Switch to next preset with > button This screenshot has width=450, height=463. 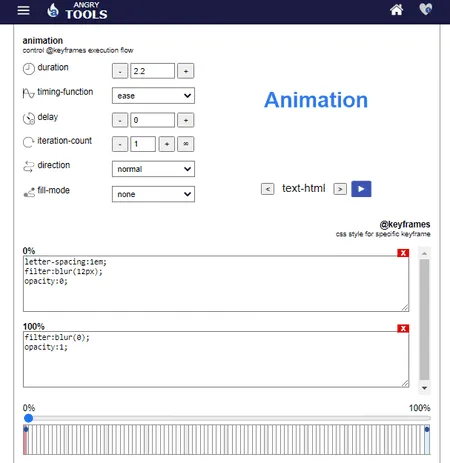click(340, 189)
